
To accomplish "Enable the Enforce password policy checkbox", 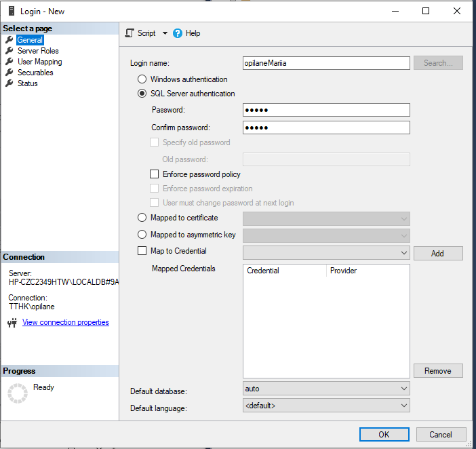I will [155, 174].
